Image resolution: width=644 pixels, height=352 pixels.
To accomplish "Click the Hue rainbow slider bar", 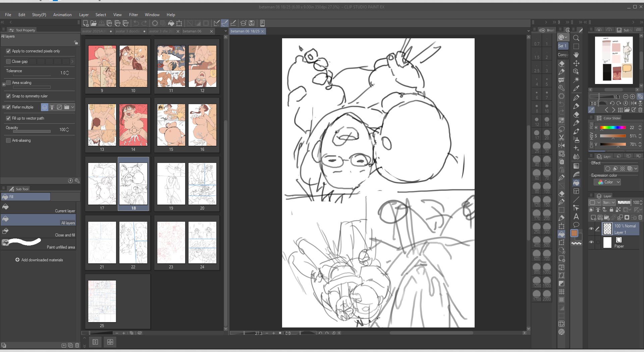I will pyautogui.click(x=613, y=128).
